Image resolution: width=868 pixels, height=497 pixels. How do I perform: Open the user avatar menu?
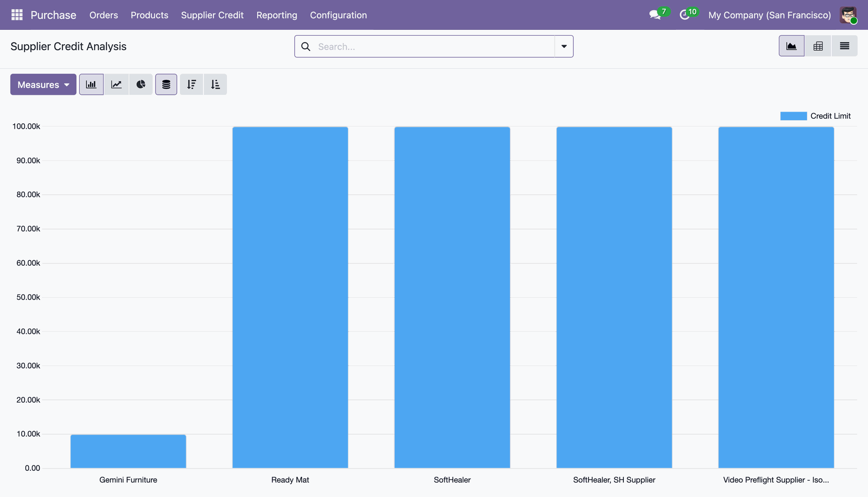click(849, 15)
